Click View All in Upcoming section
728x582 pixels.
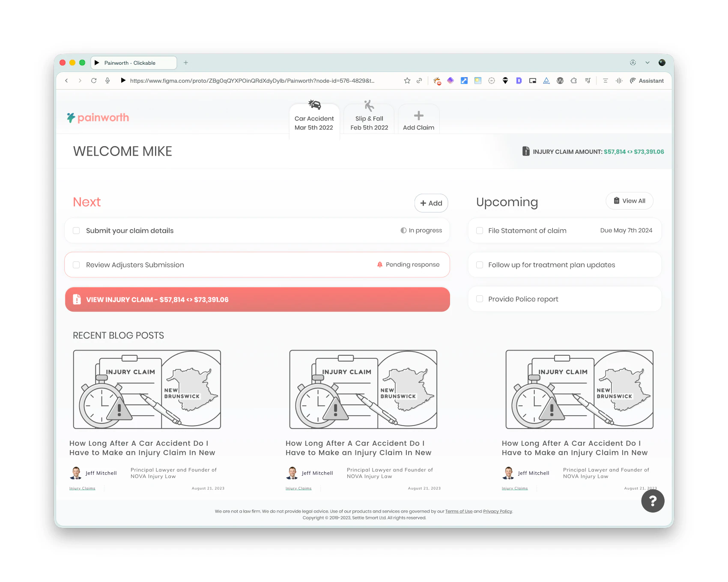630,201
